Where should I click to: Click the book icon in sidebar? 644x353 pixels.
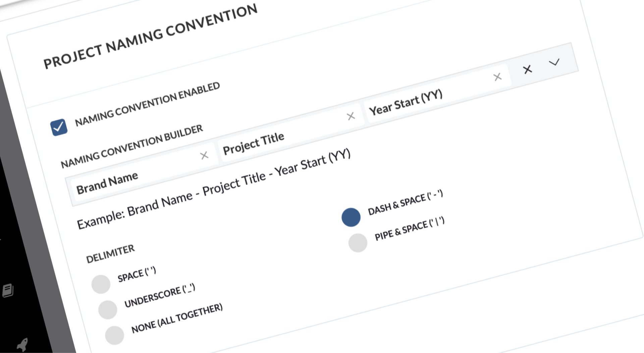pos(8,291)
